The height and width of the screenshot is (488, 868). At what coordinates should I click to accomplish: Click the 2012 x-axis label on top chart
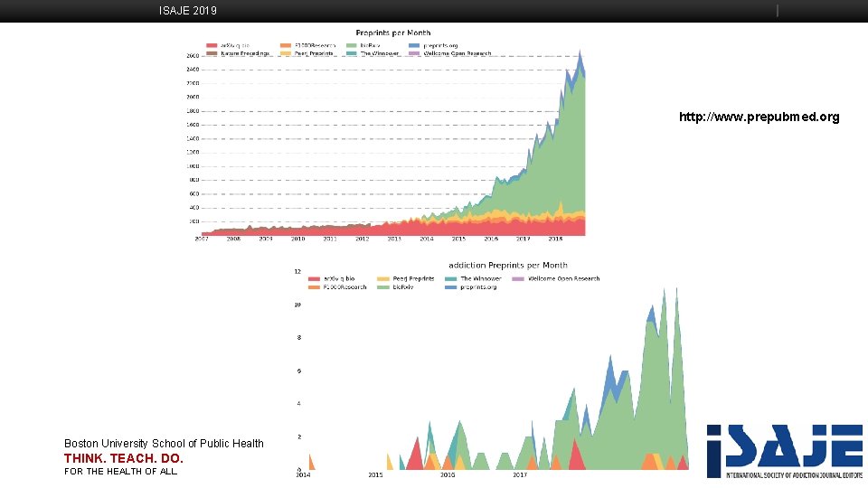point(362,239)
